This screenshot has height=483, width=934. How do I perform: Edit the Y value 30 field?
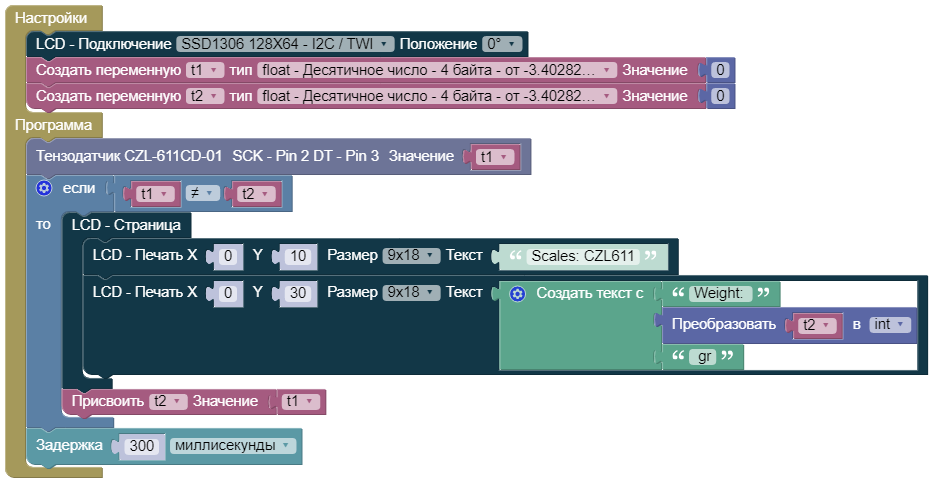tap(297, 293)
